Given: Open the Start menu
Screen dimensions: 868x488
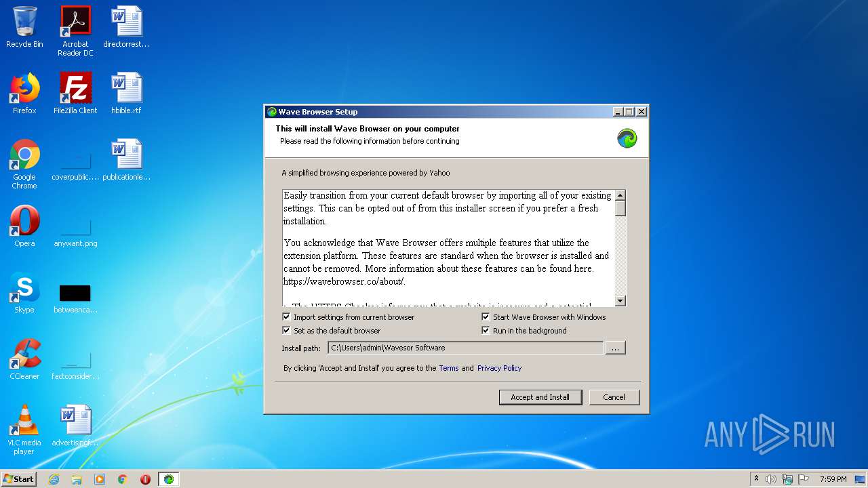Looking at the screenshot, I should point(18,479).
